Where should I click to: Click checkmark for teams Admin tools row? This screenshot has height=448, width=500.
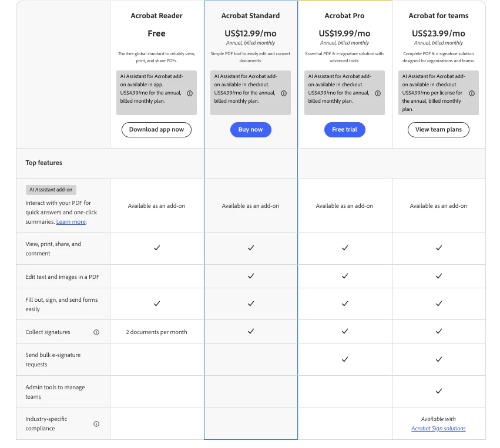(439, 391)
